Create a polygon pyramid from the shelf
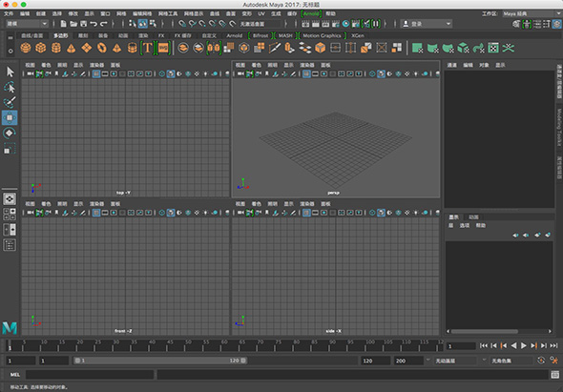 click(x=116, y=48)
